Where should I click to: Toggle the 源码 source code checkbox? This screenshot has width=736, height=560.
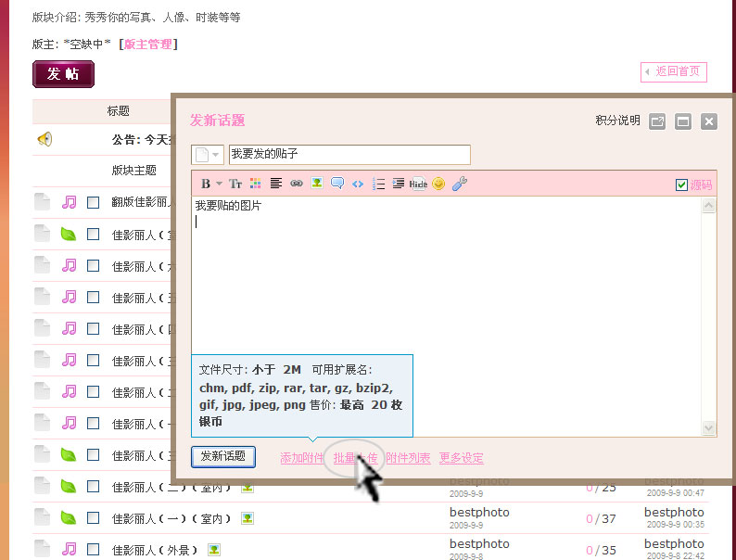click(682, 185)
